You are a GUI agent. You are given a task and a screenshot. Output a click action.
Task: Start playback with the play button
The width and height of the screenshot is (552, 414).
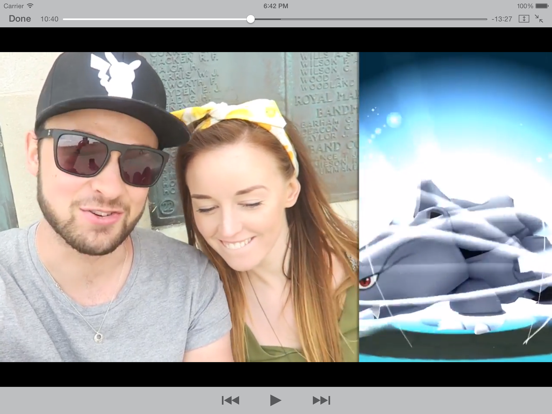(x=275, y=400)
